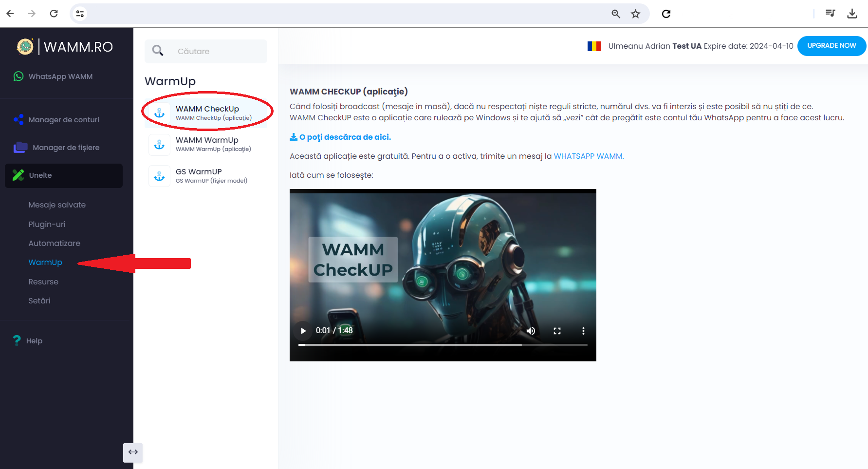Viewport: 868px width, 469px height.
Task: Select WAMM CheckUp list item
Action: tap(207, 113)
